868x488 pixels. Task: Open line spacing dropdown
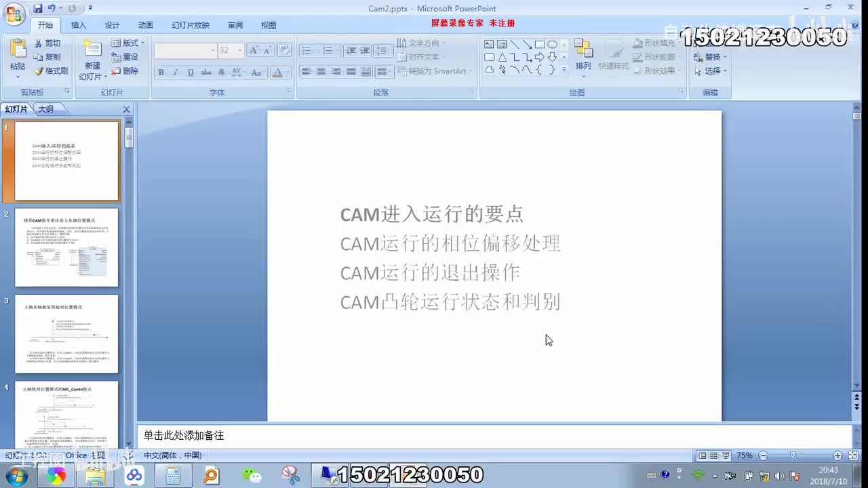point(384,51)
